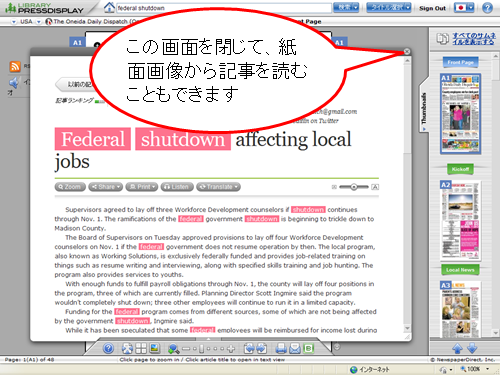Screen dimensions: 500x375
Task: Open the A1 page thumbnail
Action: pos(460,114)
